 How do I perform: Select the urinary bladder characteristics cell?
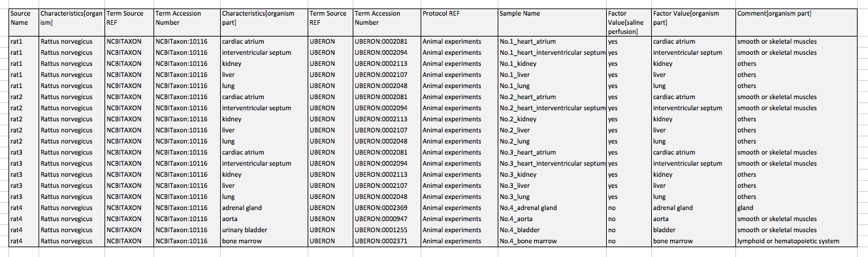click(263, 230)
